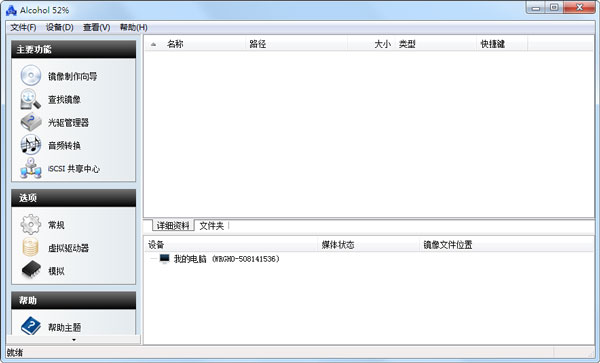Open the 文件(F) menu

coord(23,28)
